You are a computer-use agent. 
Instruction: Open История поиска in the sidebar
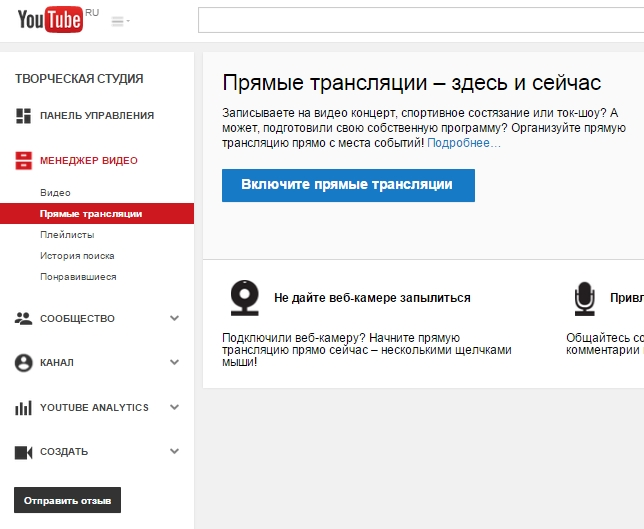pos(77,256)
